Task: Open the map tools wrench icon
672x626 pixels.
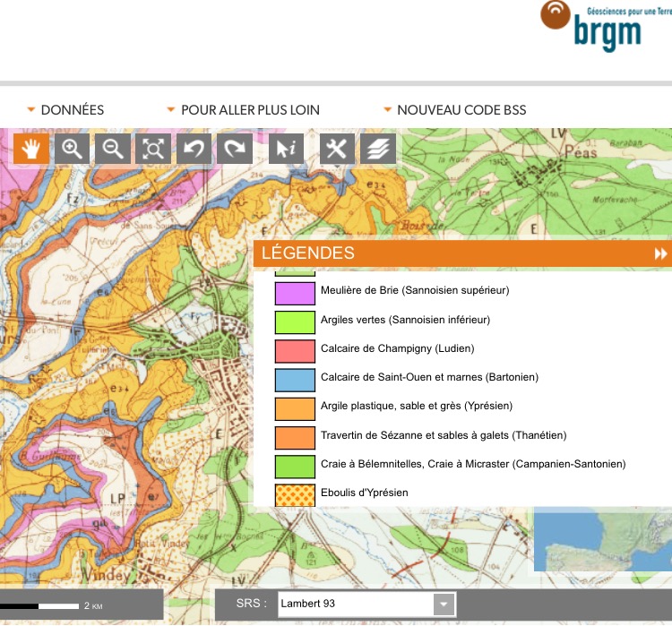Action: point(337,149)
